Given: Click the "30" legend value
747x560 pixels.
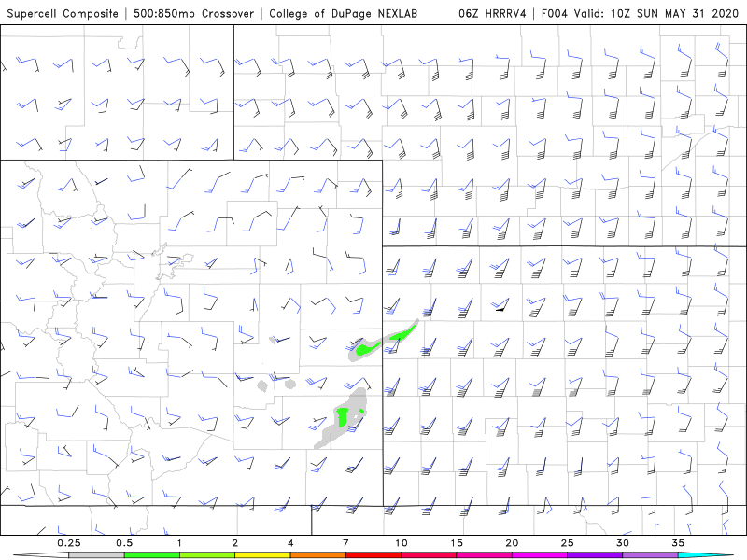Looking at the screenshot, I should [622, 543].
